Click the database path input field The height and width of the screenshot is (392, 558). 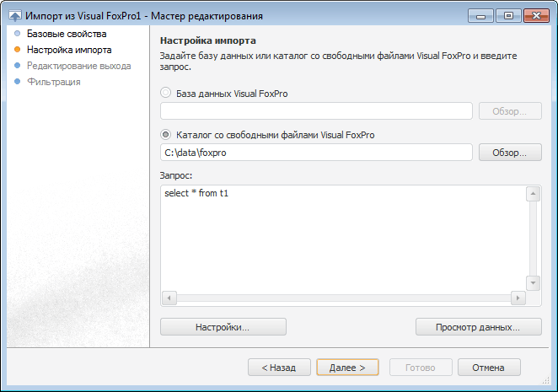coord(316,111)
